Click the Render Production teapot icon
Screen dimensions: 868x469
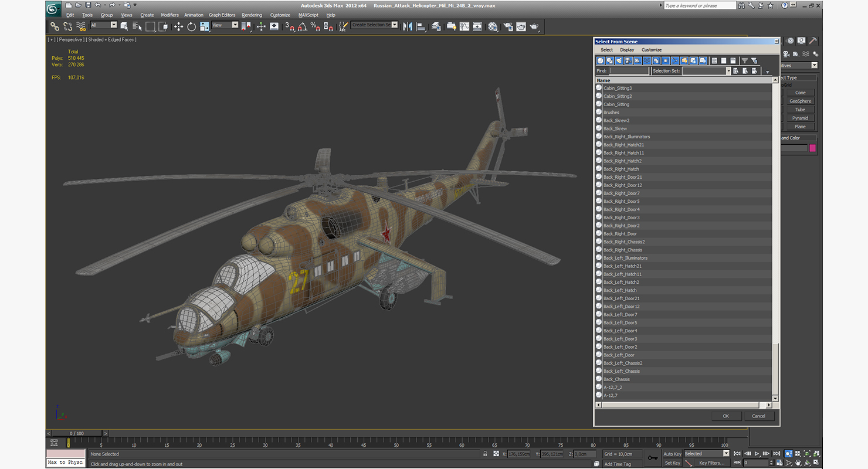point(534,26)
